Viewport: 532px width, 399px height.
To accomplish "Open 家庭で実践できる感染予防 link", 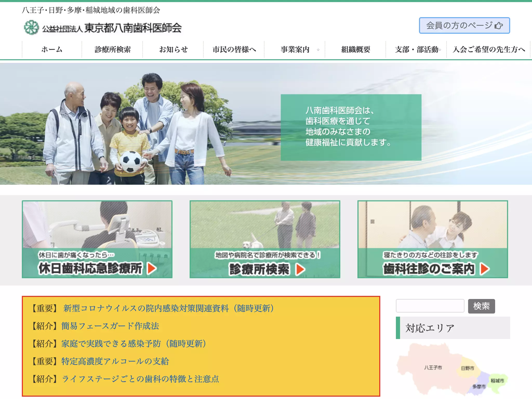I will 134,344.
